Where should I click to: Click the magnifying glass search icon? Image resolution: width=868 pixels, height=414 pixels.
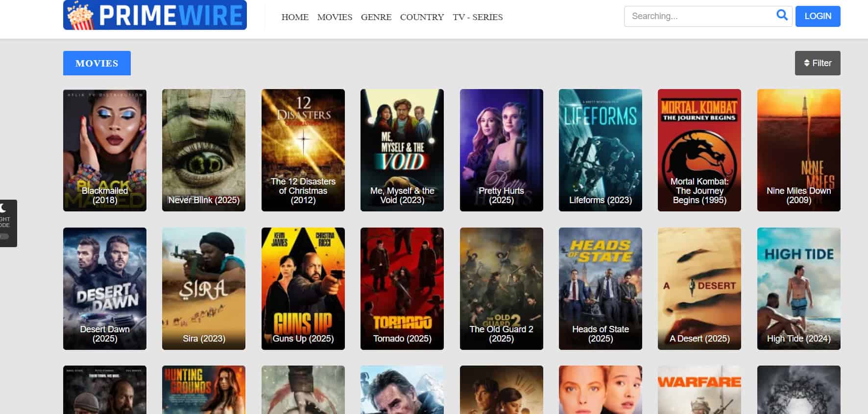tap(782, 16)
